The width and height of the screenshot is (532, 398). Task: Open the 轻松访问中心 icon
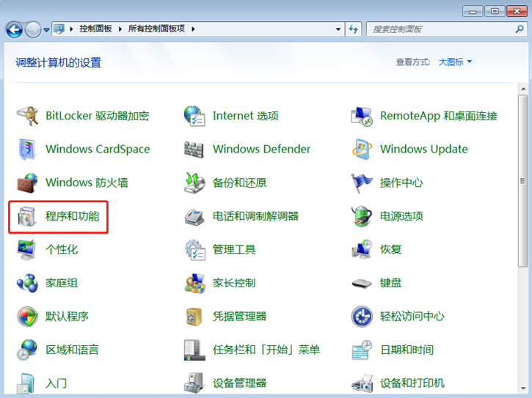(362, 317)
